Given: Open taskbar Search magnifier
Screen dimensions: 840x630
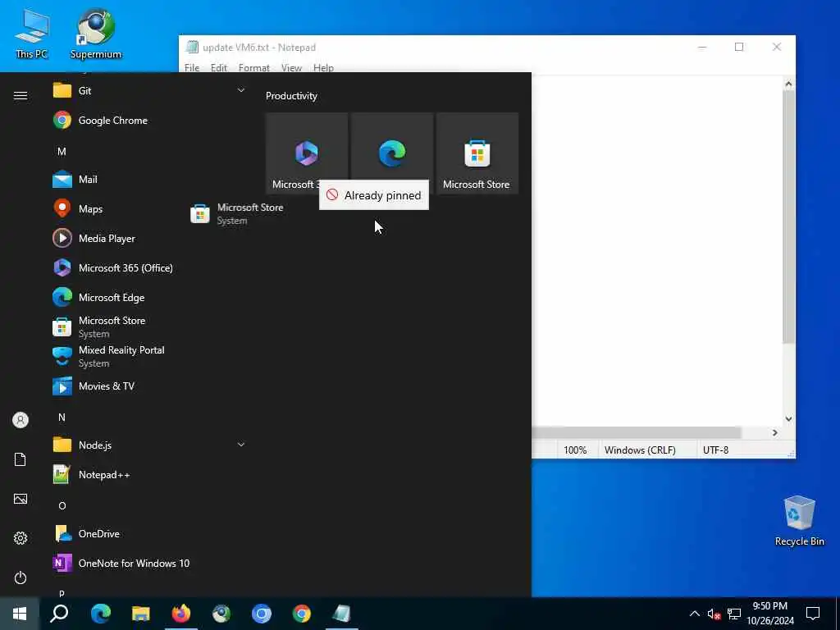Looking at the screenshot, I should click(59, 614).
